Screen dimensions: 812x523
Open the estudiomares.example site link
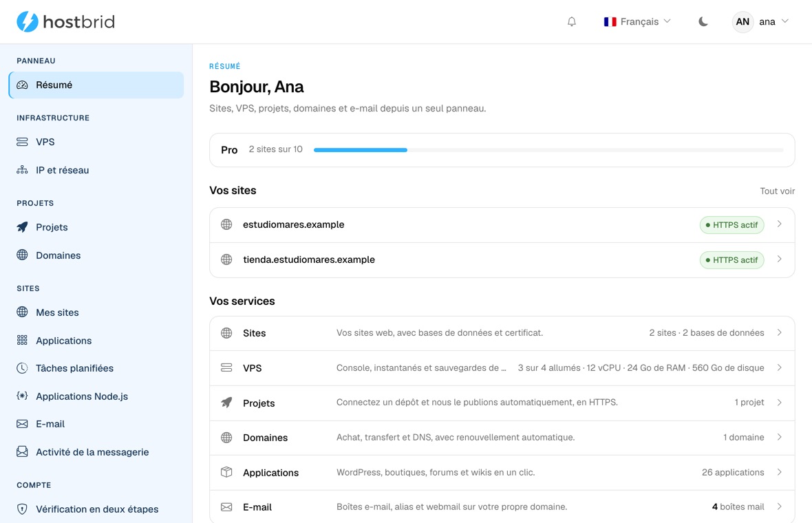(x=294, y=224)
